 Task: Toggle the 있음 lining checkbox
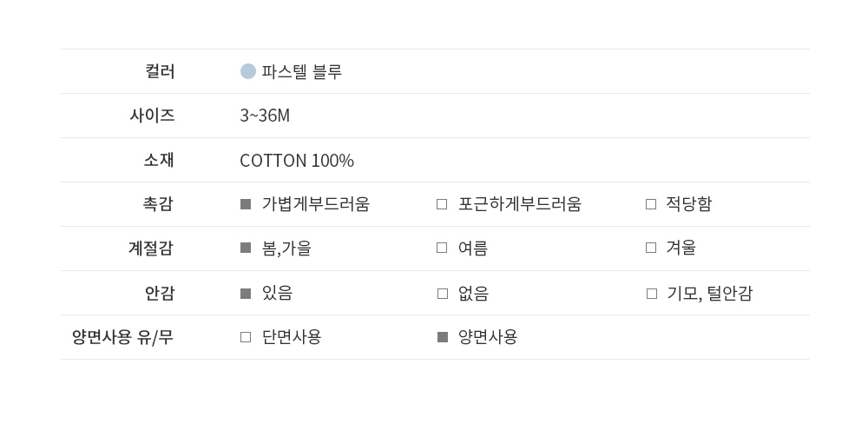(246, 294)
